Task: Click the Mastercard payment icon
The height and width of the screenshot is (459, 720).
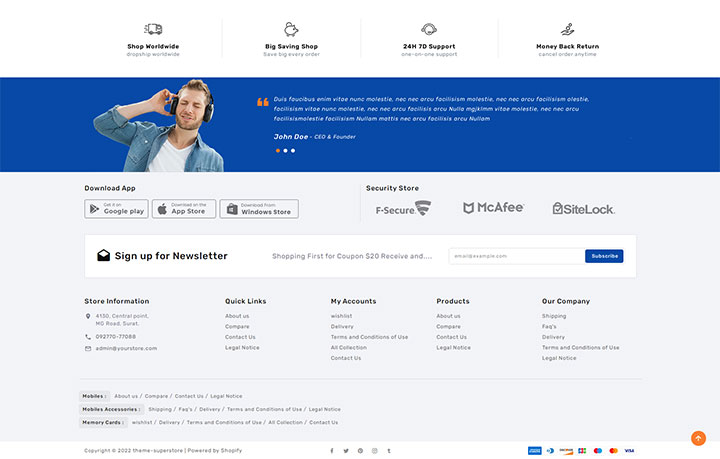Action: (613, 451)
